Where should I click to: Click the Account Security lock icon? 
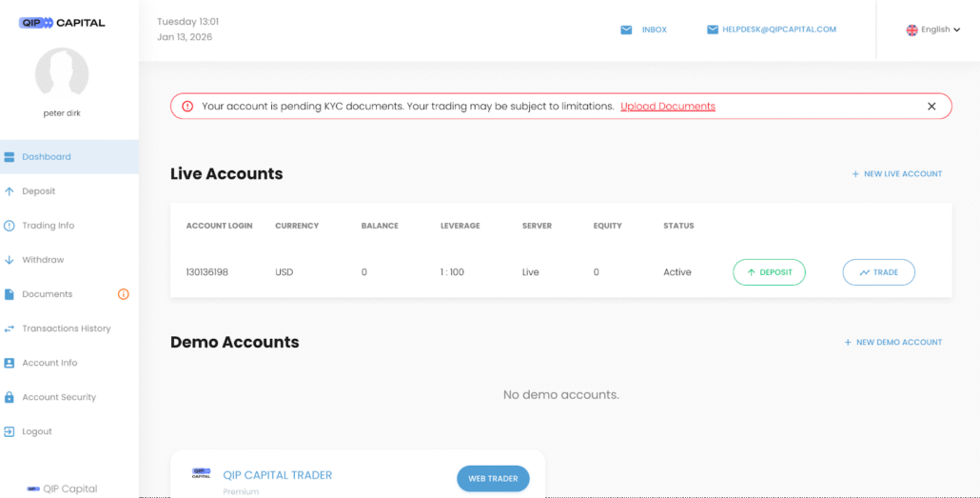pos(10,397)
